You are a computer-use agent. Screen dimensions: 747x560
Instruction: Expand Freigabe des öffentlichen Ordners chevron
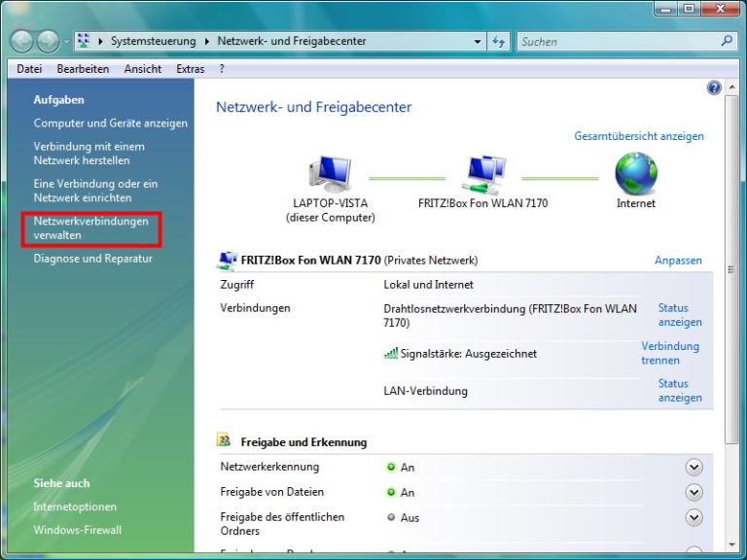pyautogui.click(x=694, y=517)
